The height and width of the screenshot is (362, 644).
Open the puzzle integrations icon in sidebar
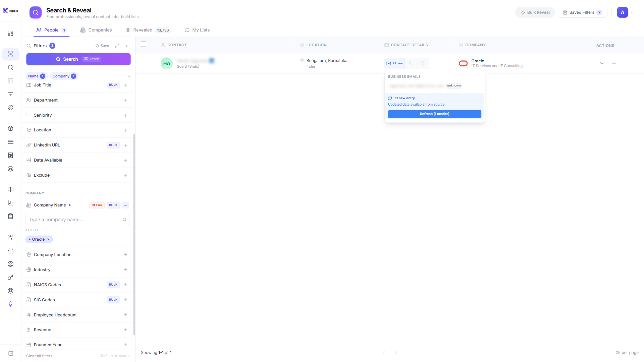tap(10, 108)
